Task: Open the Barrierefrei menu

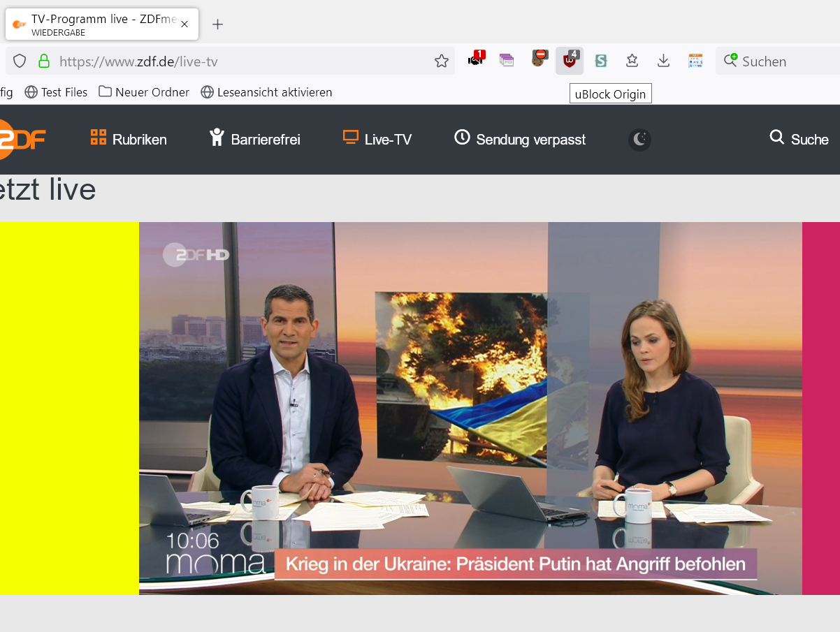Action: tap(255, 140)
